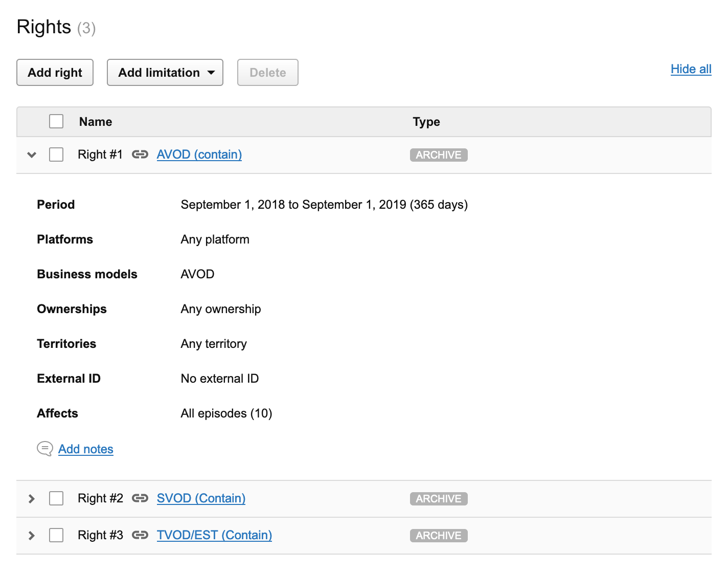Click the link icon beside Right #2

click(x=140, y=498)
